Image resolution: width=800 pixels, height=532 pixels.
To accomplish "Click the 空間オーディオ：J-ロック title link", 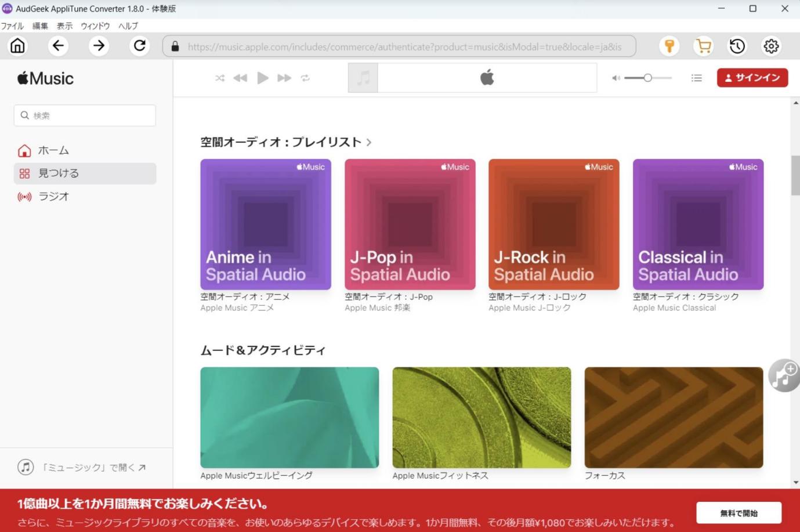I will point(537,296).
